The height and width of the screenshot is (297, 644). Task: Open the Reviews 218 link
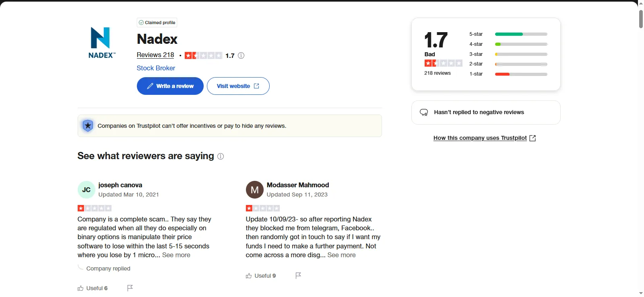click(155, 55)
